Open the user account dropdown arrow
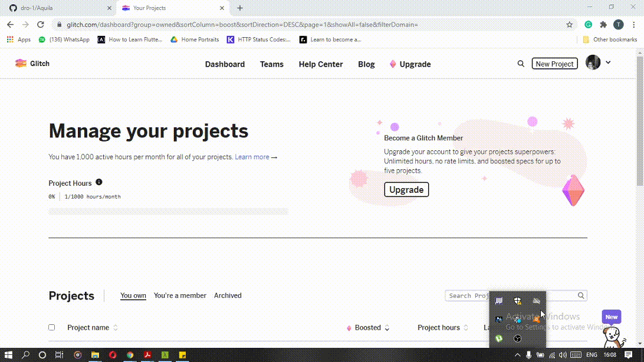 click(x=608, y=62)
